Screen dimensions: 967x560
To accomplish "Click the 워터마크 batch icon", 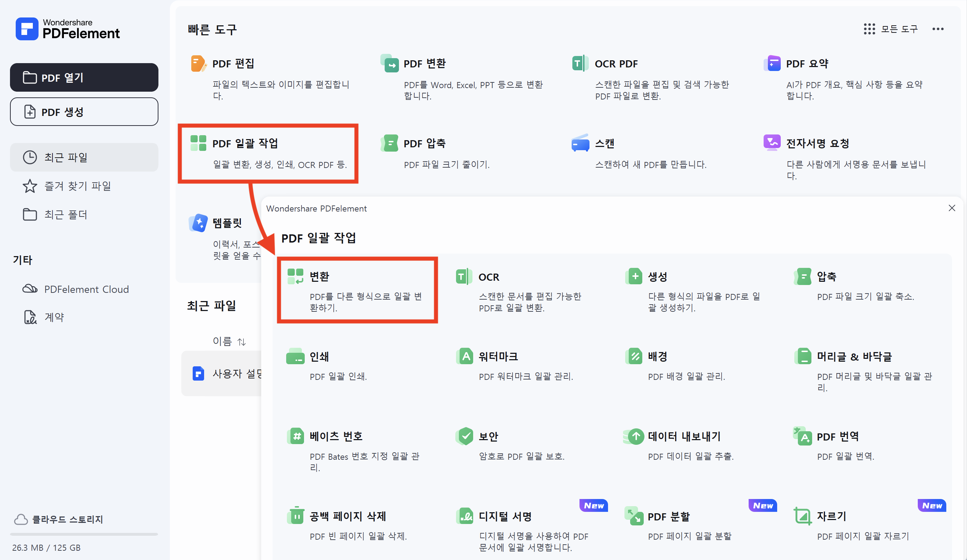I will (x=465, y=356).
